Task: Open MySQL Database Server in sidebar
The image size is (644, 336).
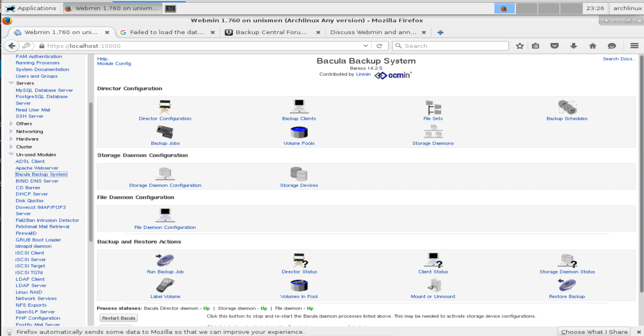Action: click(x=44, y=90)
